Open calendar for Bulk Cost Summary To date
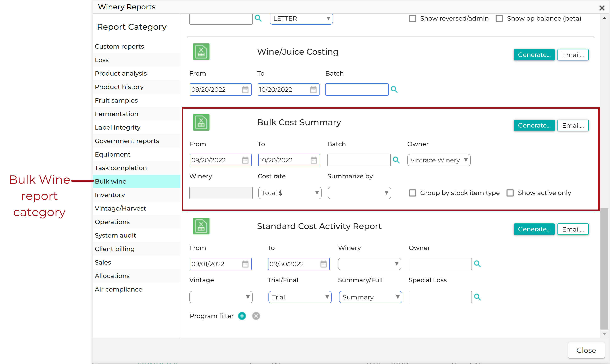Screen dimensions: 610x364 coord(314,160)
